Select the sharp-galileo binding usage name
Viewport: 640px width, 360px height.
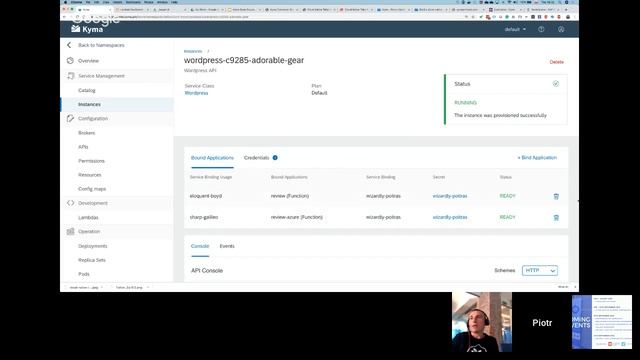click(x=204, y=217)
